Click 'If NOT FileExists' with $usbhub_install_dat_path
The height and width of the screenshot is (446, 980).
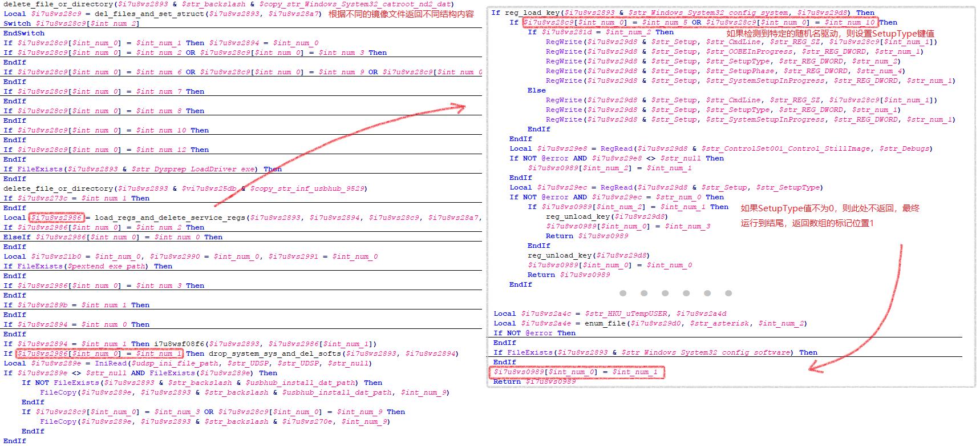pos(202,383)
